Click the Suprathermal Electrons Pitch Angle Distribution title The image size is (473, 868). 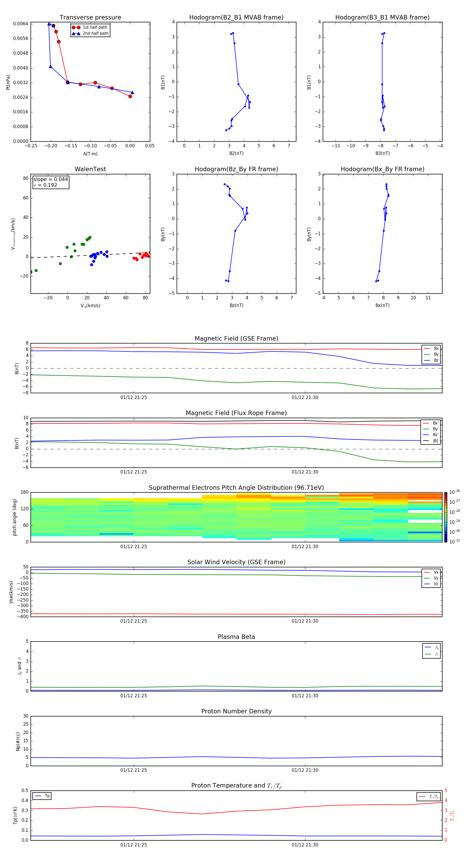click(x=236, y=488)
